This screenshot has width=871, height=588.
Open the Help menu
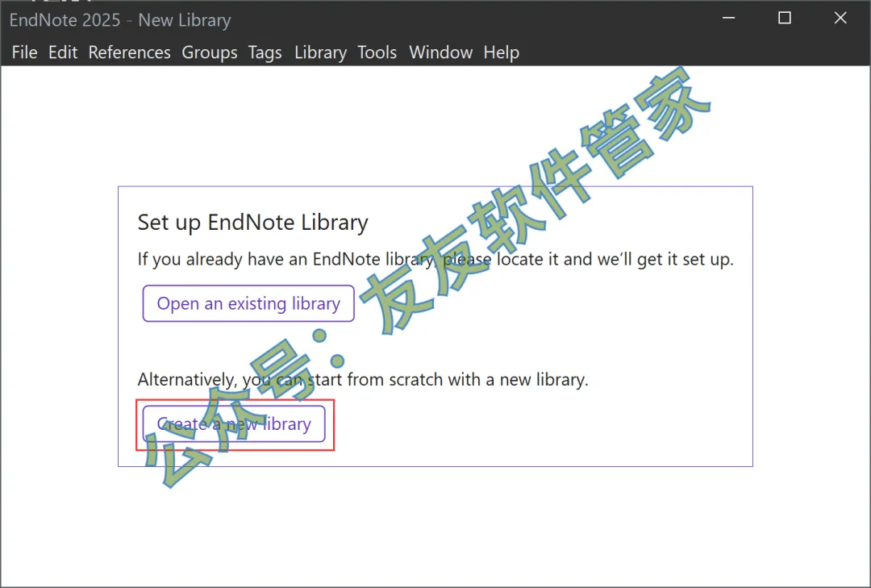coord(501,52)
